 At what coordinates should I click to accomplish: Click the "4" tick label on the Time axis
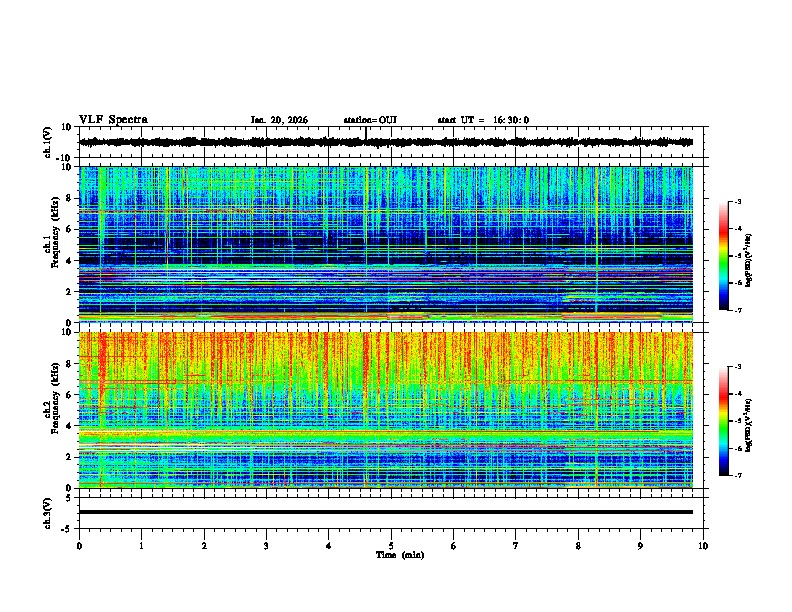(329, 546)
